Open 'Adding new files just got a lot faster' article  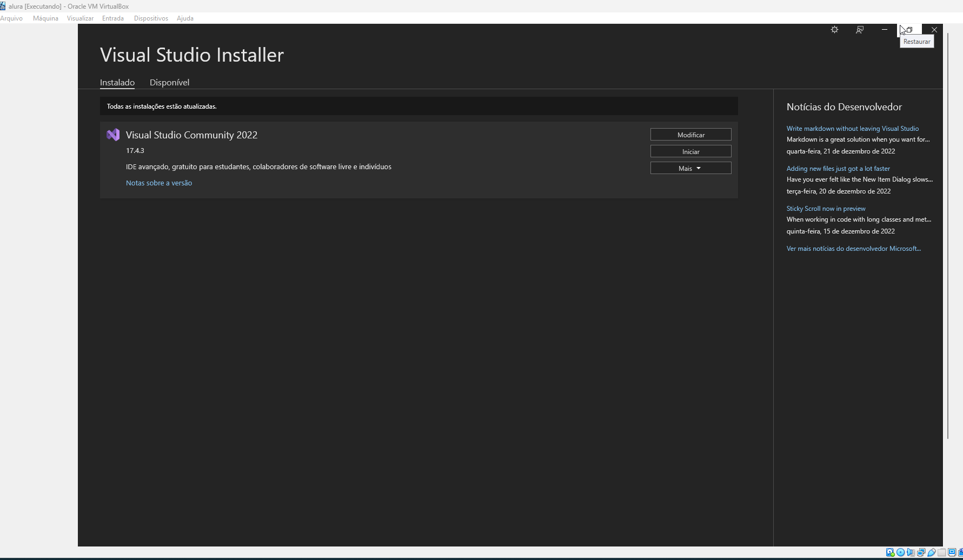838,169
